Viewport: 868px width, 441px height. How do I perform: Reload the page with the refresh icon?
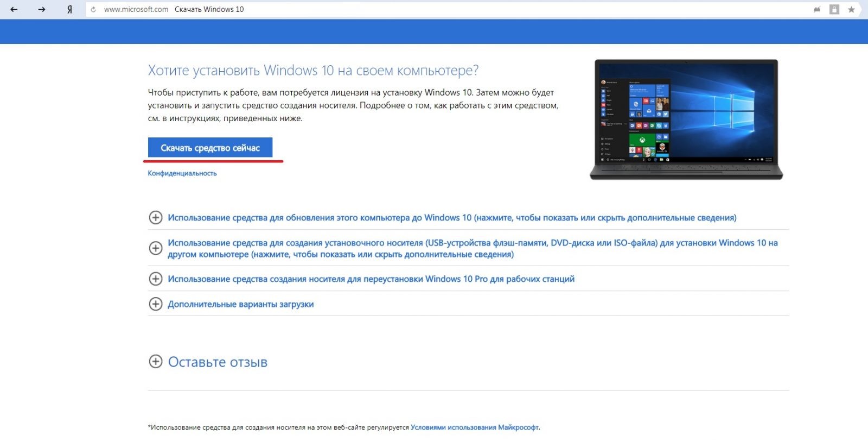pyautogui.click(x=93, y=9)
